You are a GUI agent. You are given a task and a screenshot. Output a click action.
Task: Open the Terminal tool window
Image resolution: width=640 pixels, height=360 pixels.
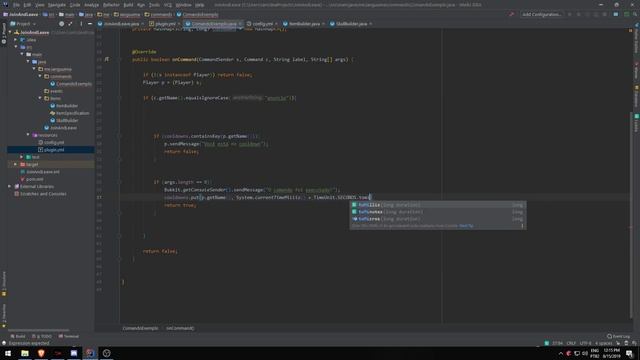pyautogui.click(x=69, y=336)
